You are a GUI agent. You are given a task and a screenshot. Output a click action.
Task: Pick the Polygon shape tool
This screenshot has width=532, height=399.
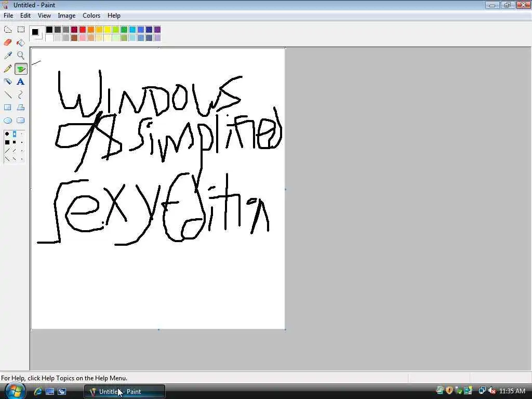pyautogui.click(x=21, y=108)
